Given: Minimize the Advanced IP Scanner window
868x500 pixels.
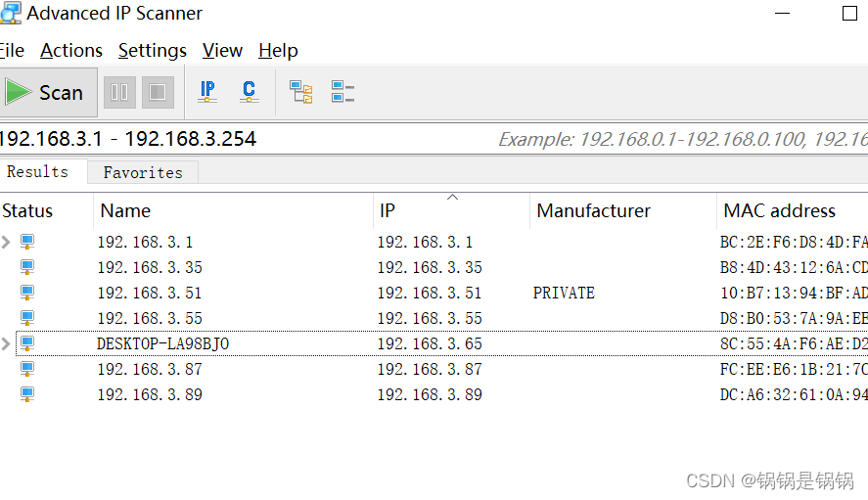Looking at the screenshot, I should point(782,14).
